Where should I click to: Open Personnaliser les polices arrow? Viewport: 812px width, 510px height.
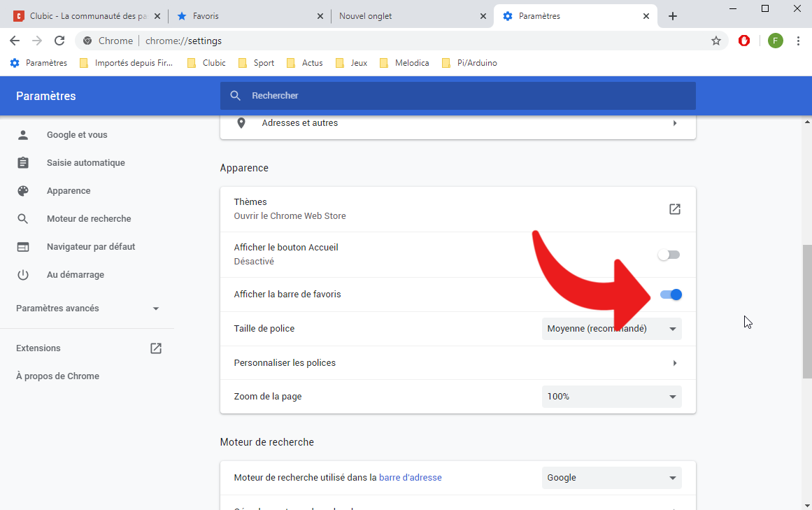[x=674, y=363]
